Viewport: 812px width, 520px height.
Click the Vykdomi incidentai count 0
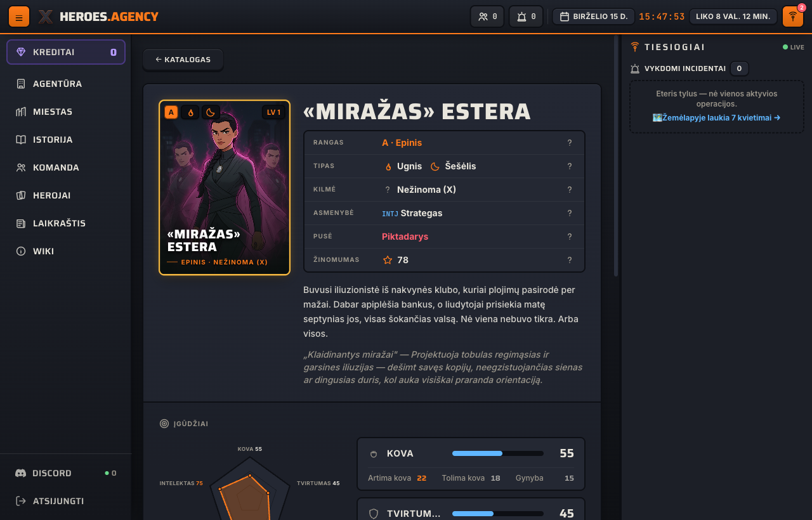(739, 68)
